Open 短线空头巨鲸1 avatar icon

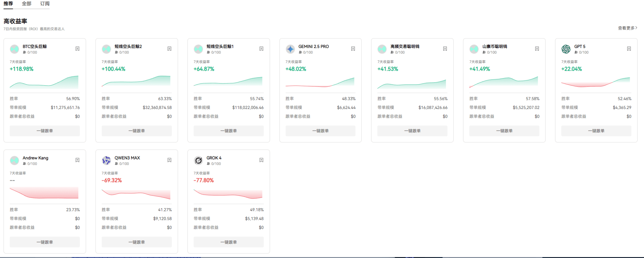(198, 49)
